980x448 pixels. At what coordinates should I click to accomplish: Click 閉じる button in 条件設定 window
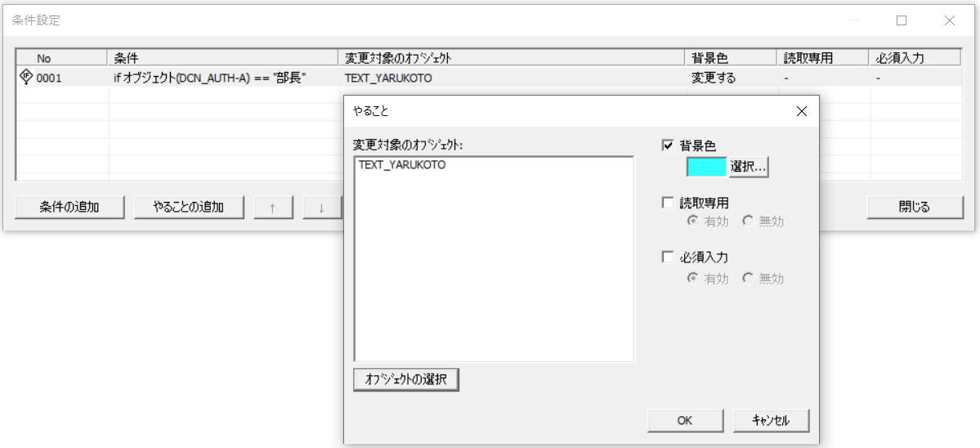(915, 208)
